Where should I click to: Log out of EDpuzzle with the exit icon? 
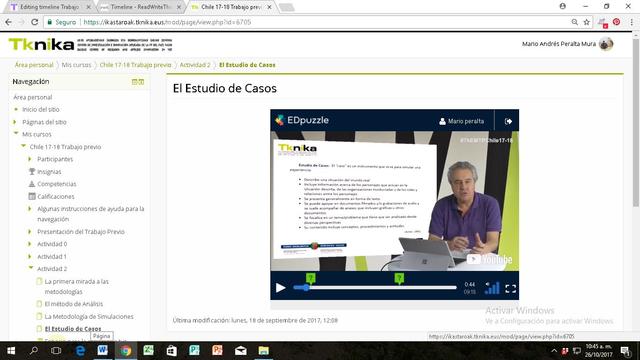pyautogui.click(x=508, y=121)
